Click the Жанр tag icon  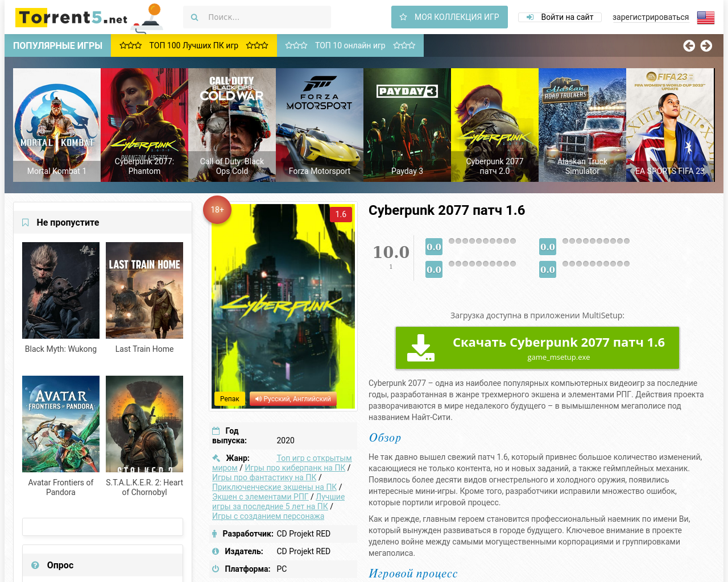tap(216, 458)
